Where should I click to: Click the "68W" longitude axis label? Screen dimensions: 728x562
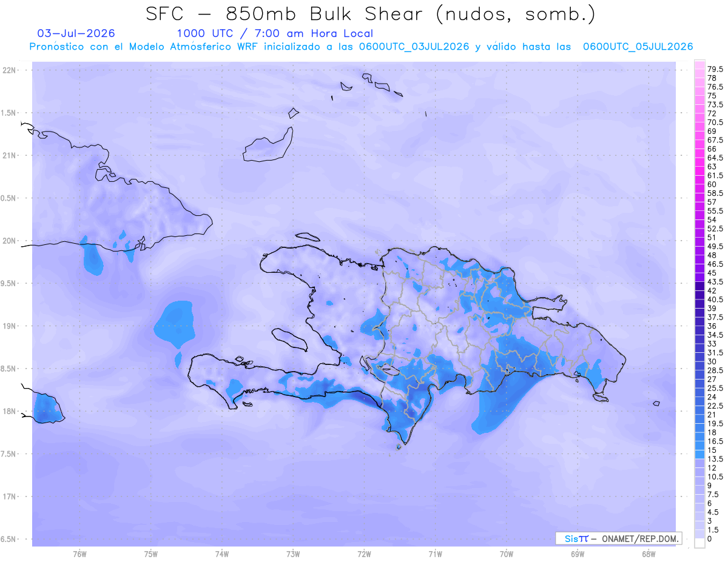(649, 554)
